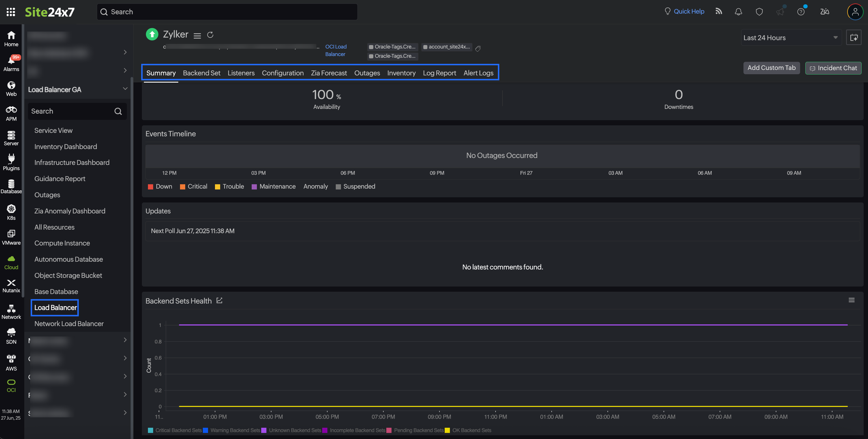Image resolution: width=868 pixels, height=439 pixels.
Task: Expand the Backend Sets Health chart
Action: pyautogui.click(x=219, y=300)
